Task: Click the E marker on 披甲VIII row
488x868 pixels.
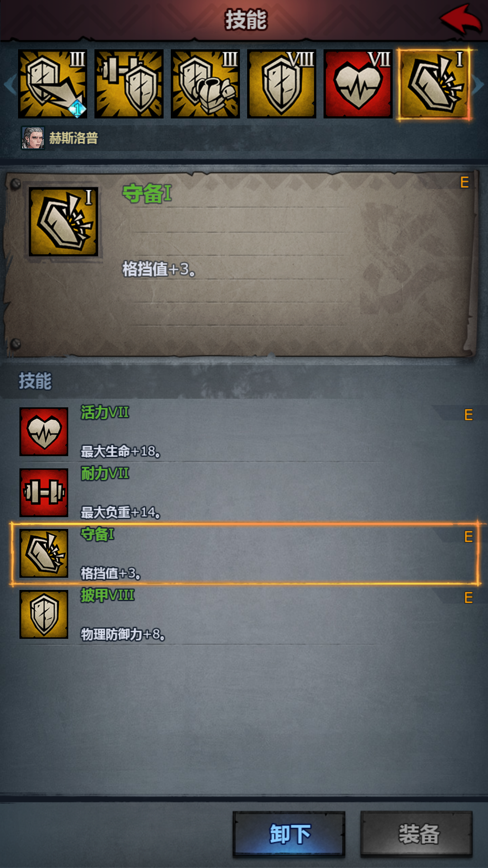Action: 469,598
